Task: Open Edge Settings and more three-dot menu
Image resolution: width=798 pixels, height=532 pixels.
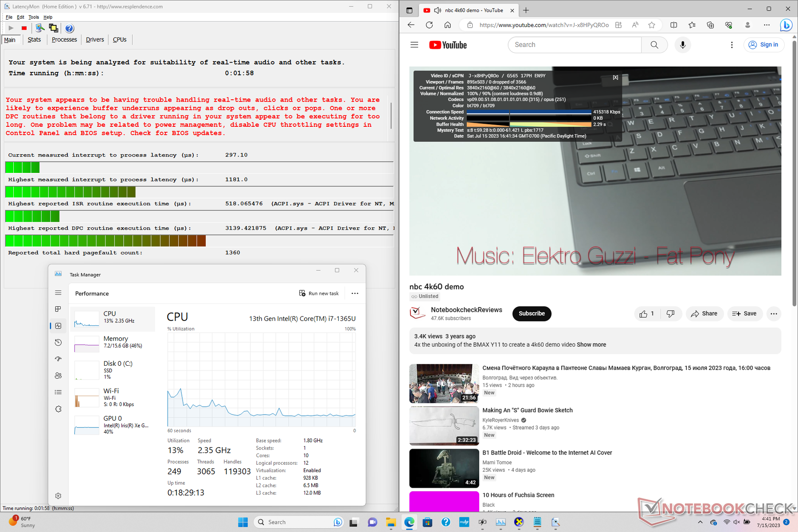Action: [767, 25]
